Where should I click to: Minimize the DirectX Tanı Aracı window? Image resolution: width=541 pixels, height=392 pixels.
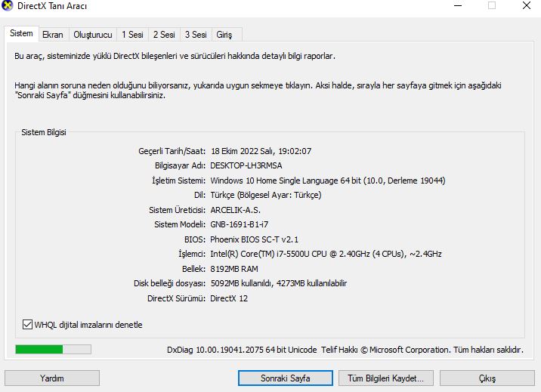click(458, 5)
